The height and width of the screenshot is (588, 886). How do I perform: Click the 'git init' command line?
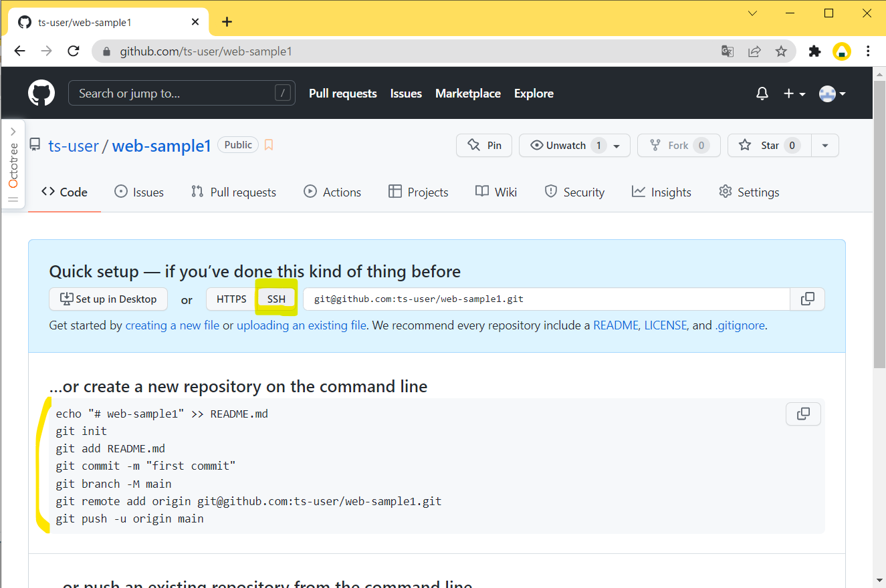(x=82, y=431)
